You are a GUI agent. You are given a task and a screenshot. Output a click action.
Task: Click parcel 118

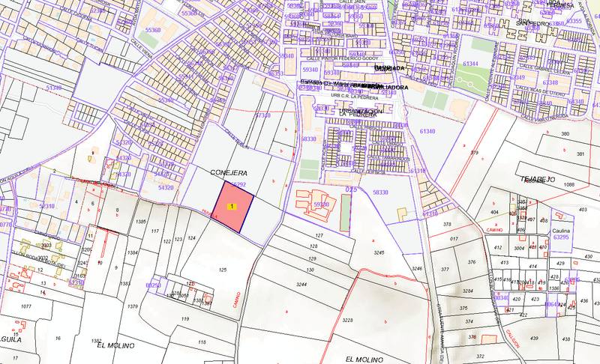[x=202, y=342]
